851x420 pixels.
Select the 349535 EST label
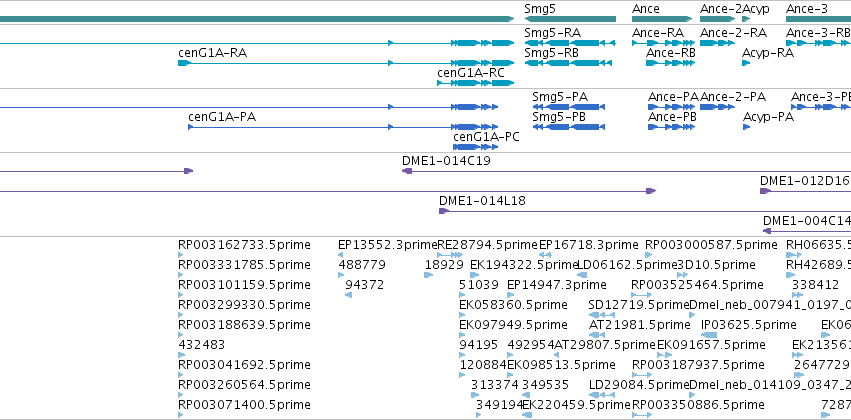545,385
